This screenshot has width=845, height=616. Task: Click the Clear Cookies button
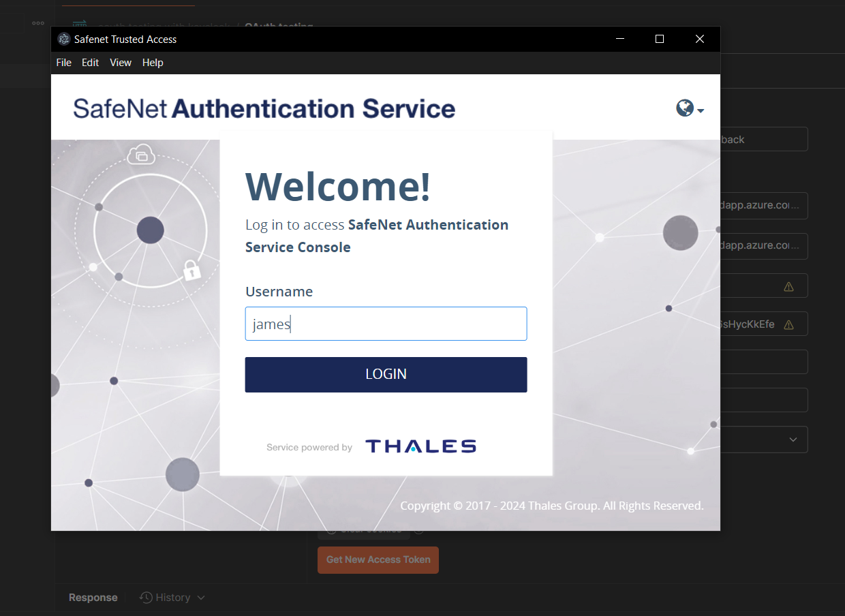point(363,528)
